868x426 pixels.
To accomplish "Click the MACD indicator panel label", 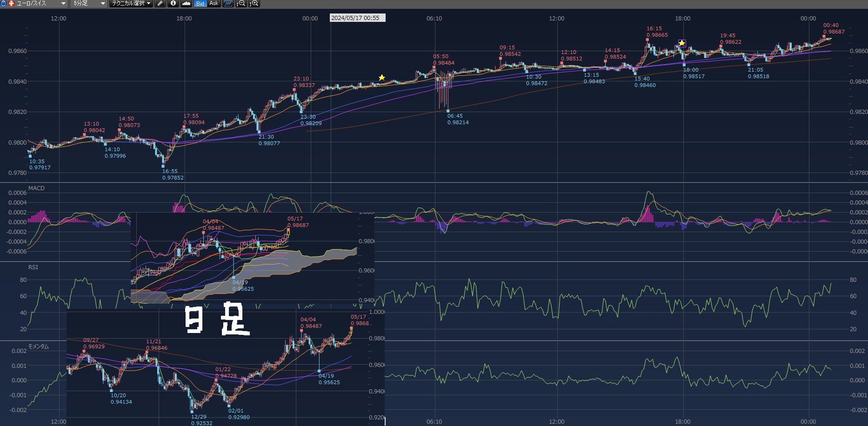I will click(x=36, y=188).
